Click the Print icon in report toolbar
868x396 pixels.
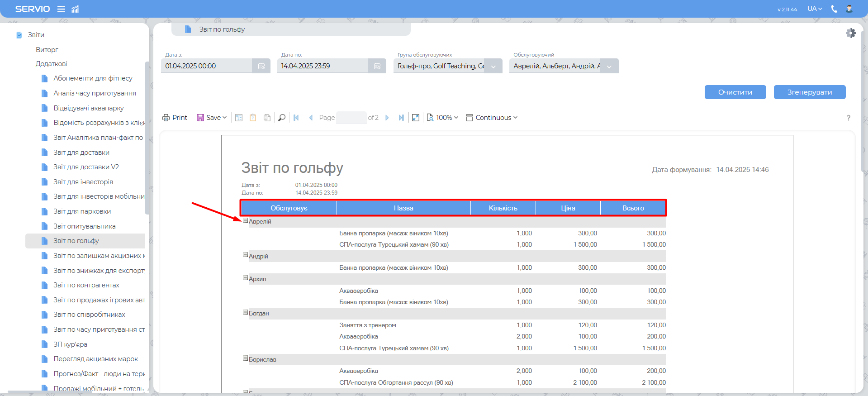click(x=175, y=118)
